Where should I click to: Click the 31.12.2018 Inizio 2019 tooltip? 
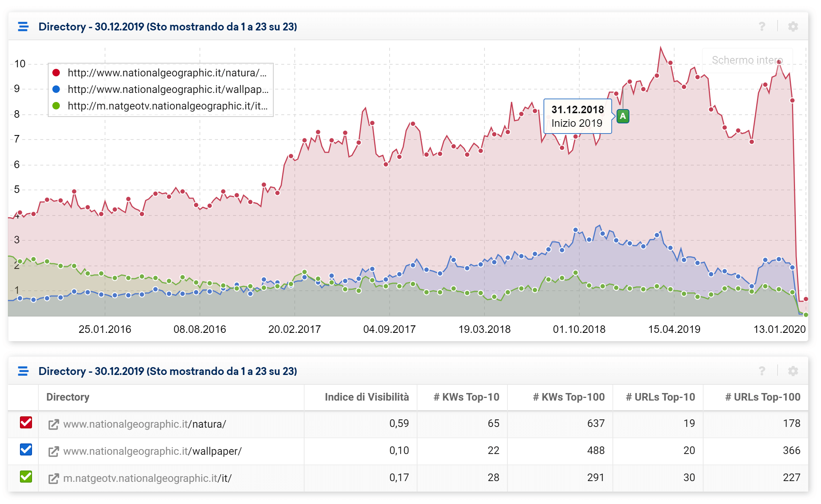click(577, 116)
